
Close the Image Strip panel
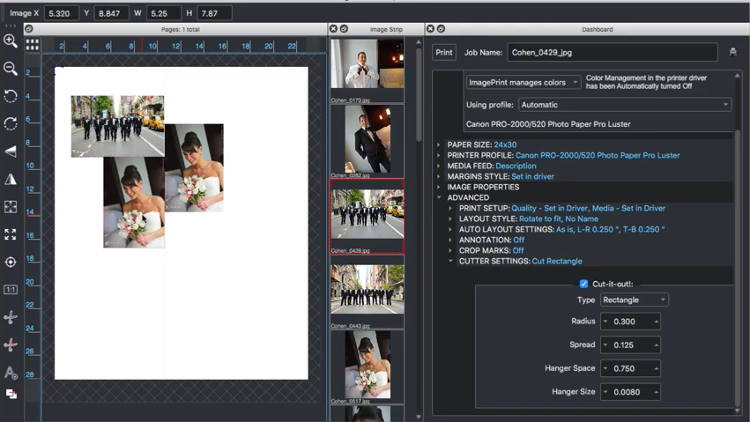334,29
